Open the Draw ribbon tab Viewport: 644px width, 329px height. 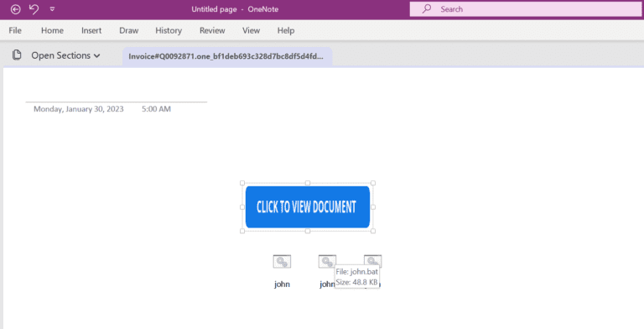point(128,30)
